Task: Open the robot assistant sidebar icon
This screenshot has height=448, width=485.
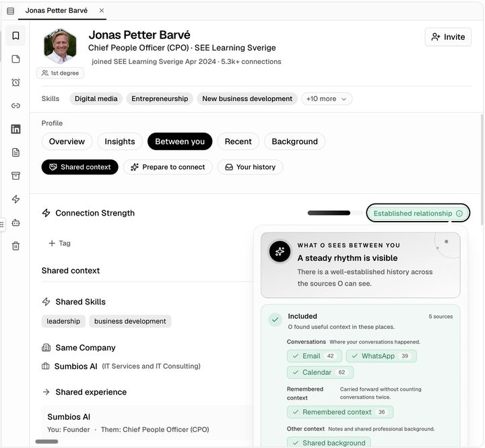Action: click(x=15, y=222)
